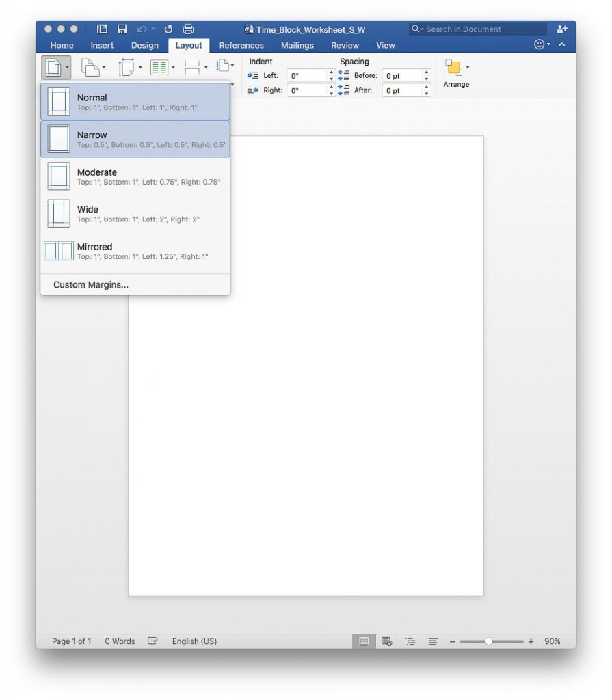Click the Line Numbers icon
This screenshot has height=700, width=612.
click(223, 66)
